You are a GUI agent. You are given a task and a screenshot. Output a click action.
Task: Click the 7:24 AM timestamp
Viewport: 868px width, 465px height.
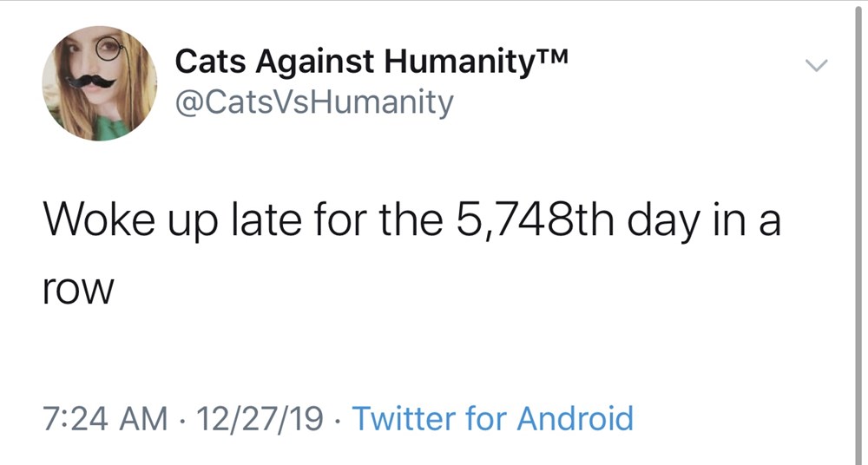(x=105, y=418)
